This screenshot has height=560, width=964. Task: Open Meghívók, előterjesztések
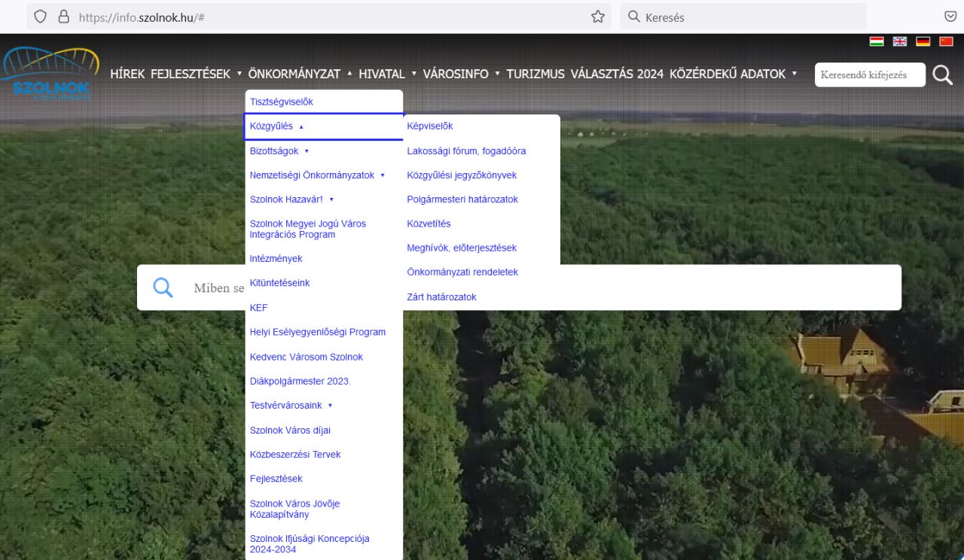(462, 248)
